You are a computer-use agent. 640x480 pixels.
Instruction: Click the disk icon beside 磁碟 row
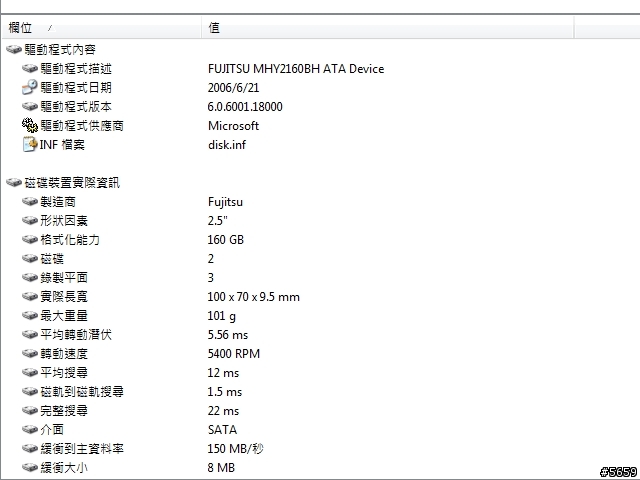[30, 258]
